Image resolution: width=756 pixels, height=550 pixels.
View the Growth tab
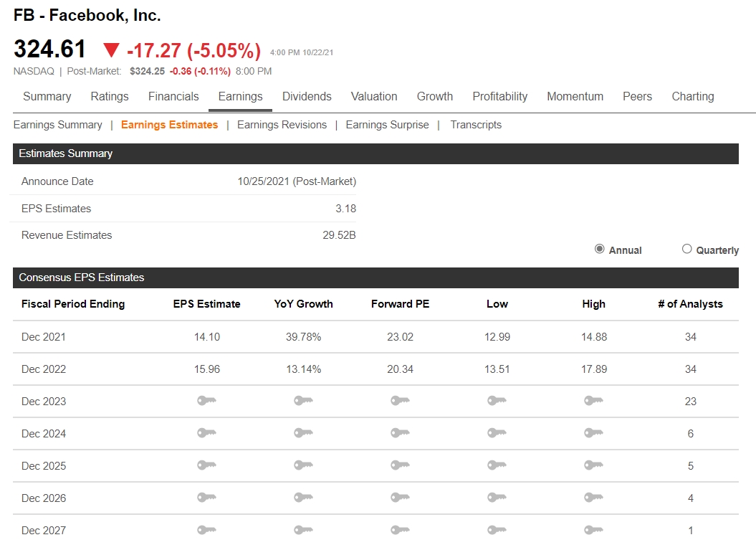pos(435,97)
